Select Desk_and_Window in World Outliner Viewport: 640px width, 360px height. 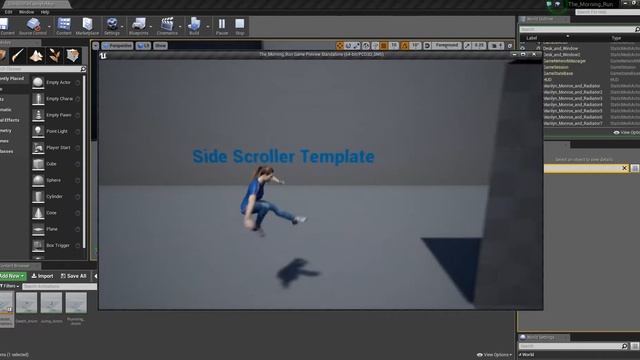pyautogui.click(x=560, y=48)
